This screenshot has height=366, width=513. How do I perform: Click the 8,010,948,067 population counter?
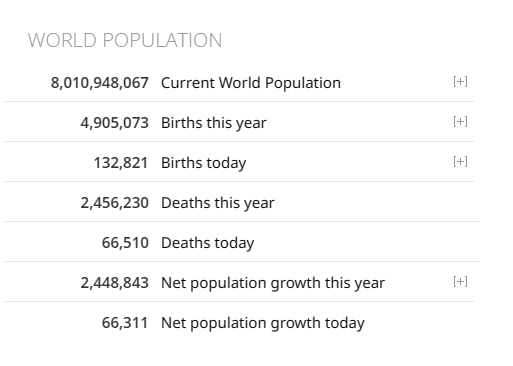pyautogui.click(x=100, y=83)
